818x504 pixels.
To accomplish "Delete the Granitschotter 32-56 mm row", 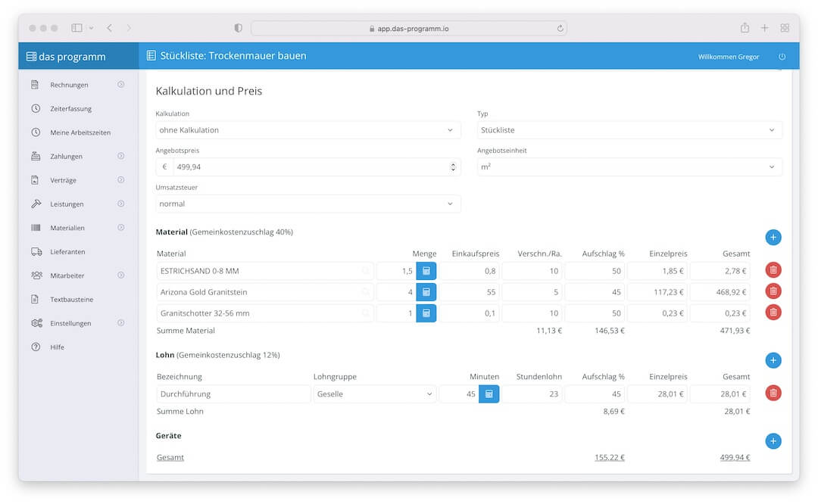I will pyautogui.click(x=773, y=313).
